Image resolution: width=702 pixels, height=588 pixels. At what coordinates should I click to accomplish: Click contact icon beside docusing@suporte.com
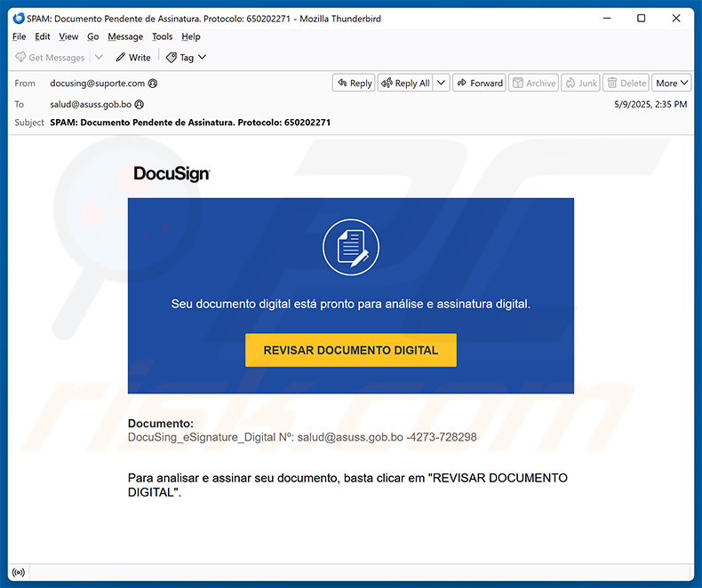click(x=153, y=83)
